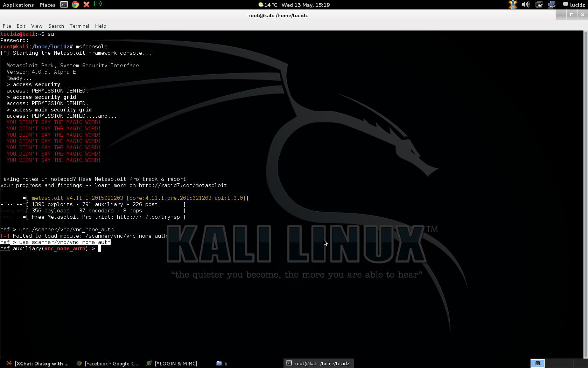
Task: Click the http://r-7.co/trymsp URL in terminal
Action: [148, 217]
